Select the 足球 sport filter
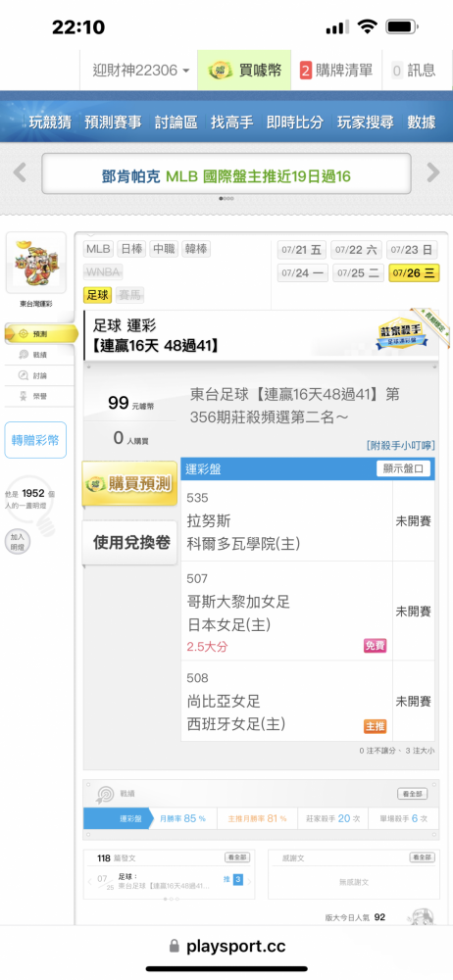 95,292
